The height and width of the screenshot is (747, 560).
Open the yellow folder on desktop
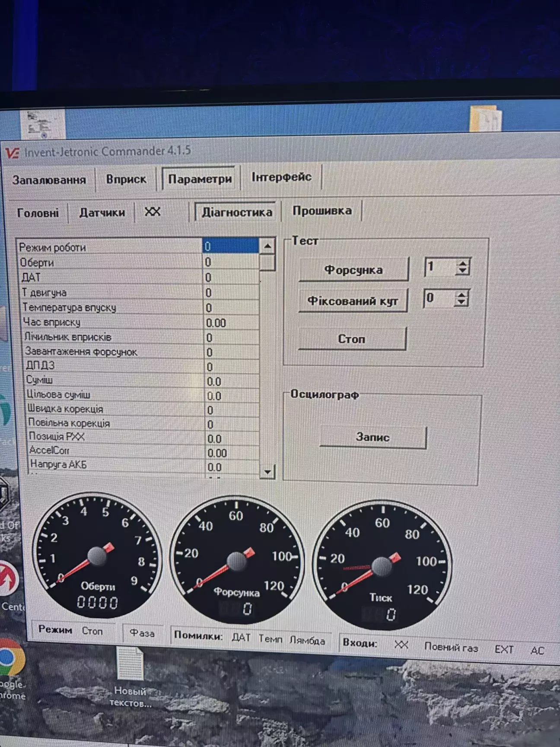485,118
